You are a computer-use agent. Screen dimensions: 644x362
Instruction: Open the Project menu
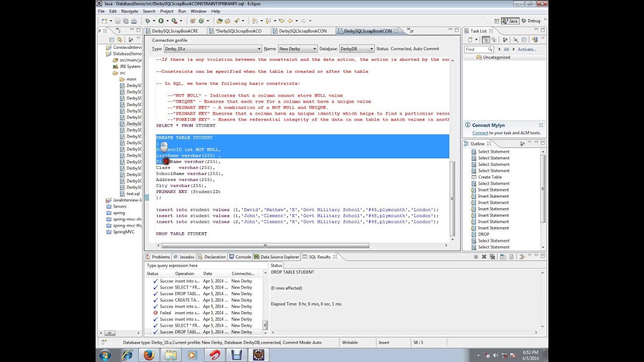167,11
